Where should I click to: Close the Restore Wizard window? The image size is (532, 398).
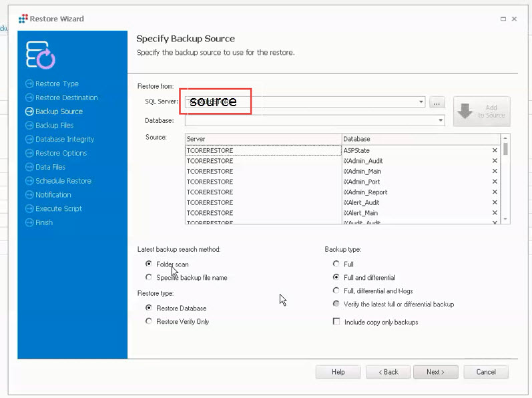(515, 19)
